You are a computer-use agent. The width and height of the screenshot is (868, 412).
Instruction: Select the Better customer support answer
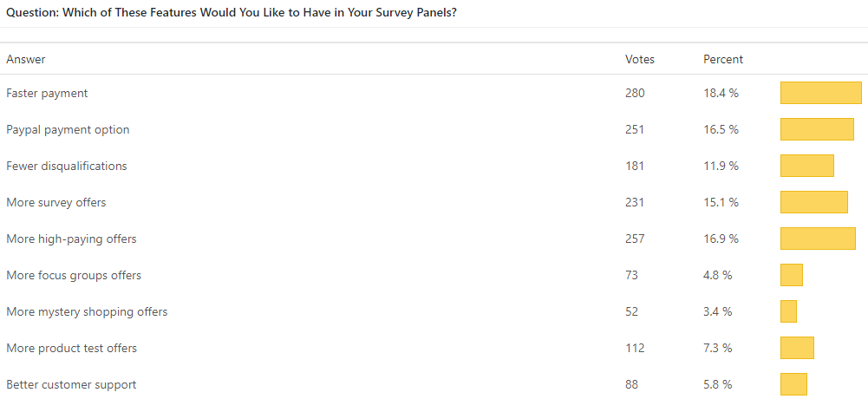(x=71, y=384)
